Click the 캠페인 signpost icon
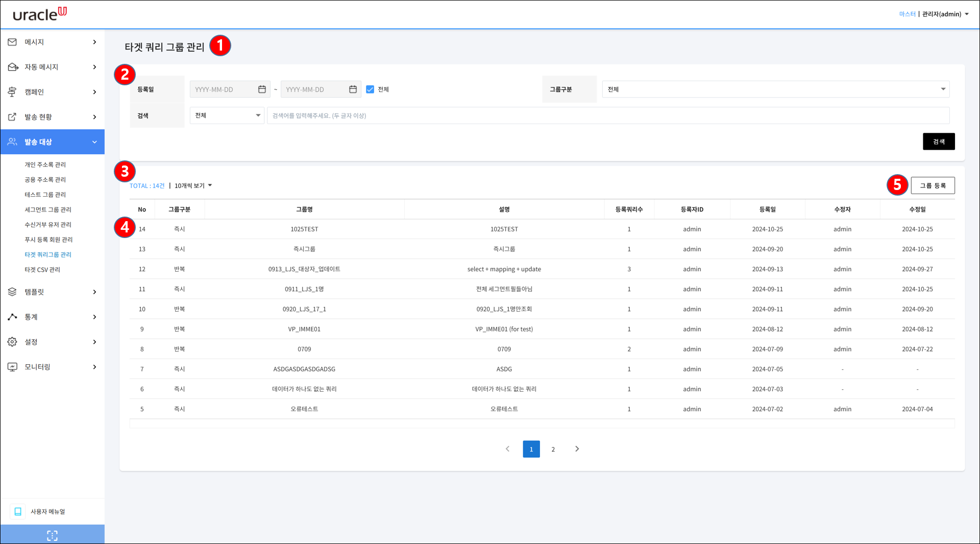 click(x=12, y=92)
